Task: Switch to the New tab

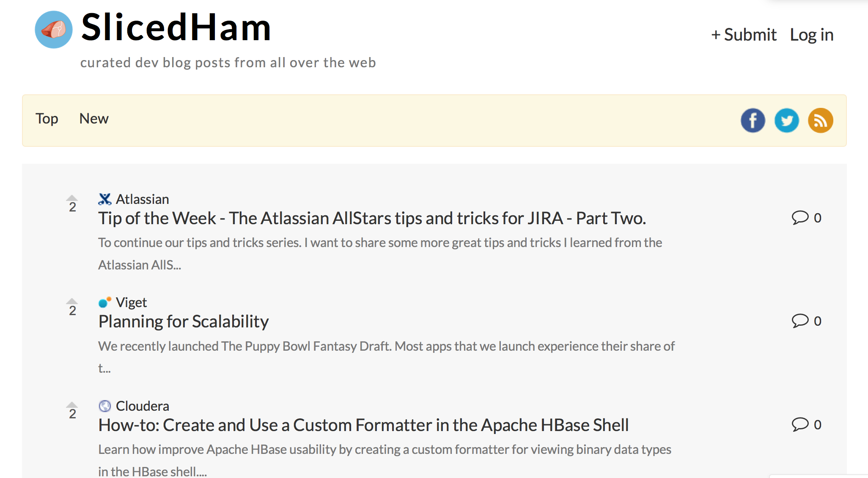Action: point(94,119)
